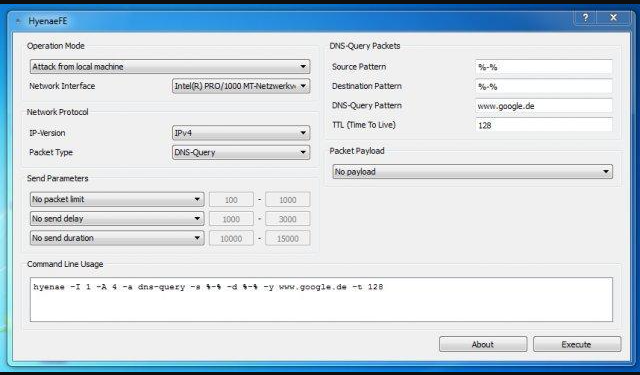Click the Network Interface label
Screen dimensions: 640x375
coord(62,86)
